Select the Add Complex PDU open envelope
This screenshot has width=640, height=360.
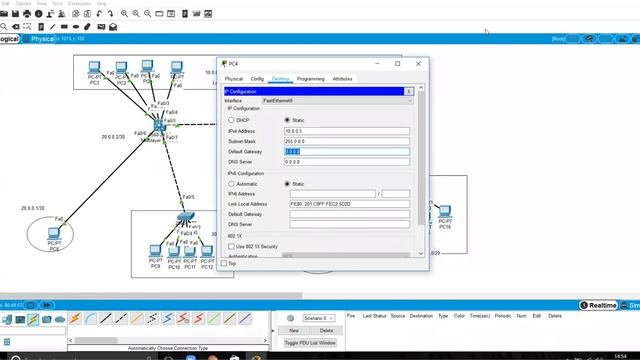(x=113, y=27)
